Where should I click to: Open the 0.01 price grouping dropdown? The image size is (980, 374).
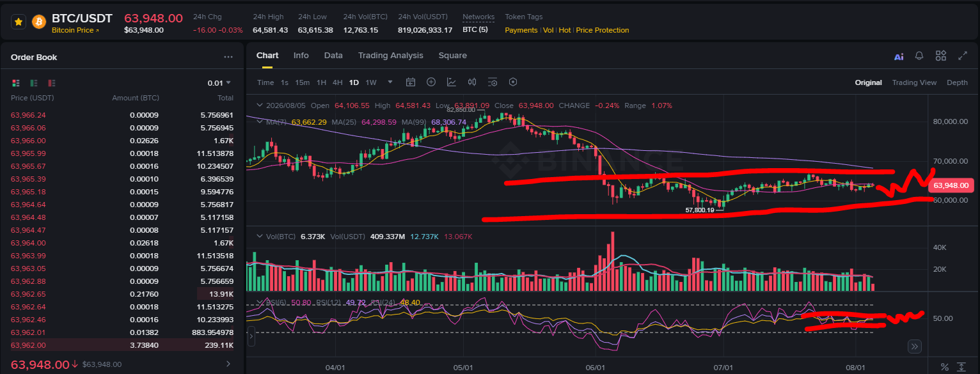coord(219,82)
